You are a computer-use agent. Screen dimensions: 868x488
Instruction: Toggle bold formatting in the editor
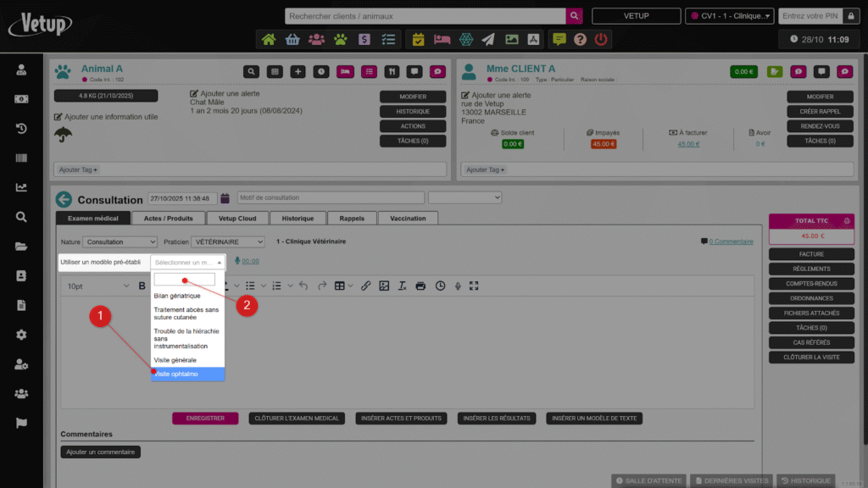pos(142,286)
